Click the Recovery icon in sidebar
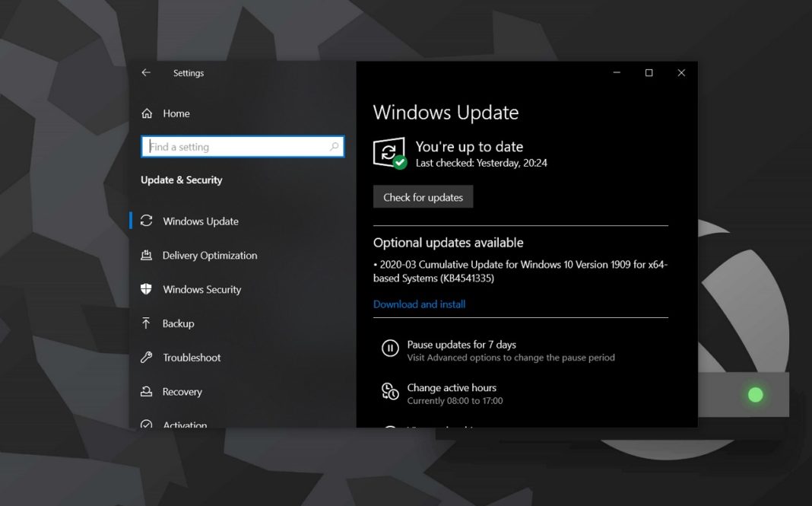 tap(147, 391)
